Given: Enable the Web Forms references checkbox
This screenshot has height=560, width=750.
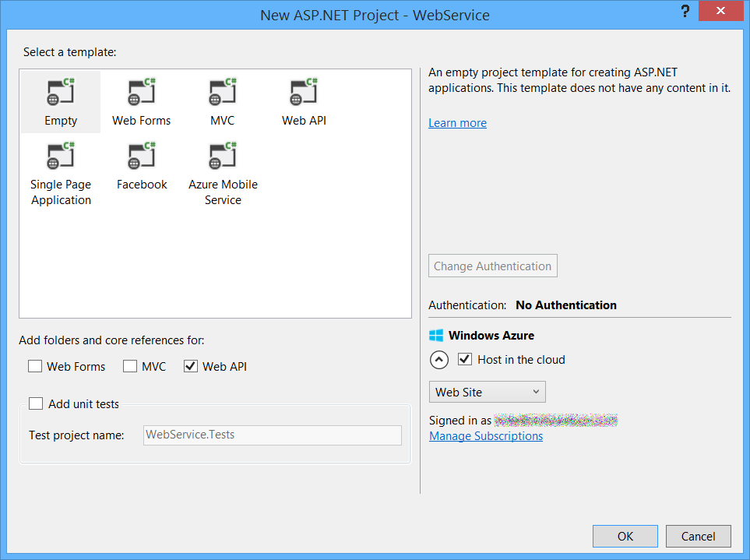Looking at the screenshot, I should point(35,366).
